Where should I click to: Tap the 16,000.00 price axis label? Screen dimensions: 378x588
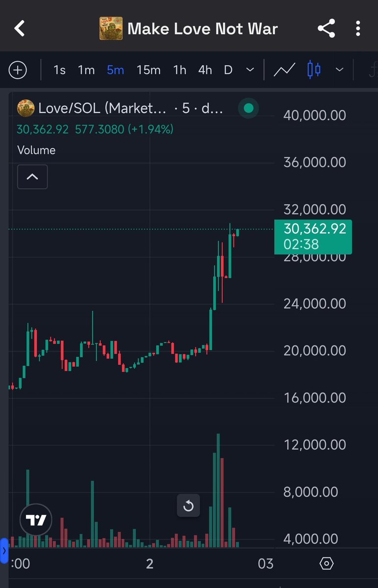pos(315,398)
